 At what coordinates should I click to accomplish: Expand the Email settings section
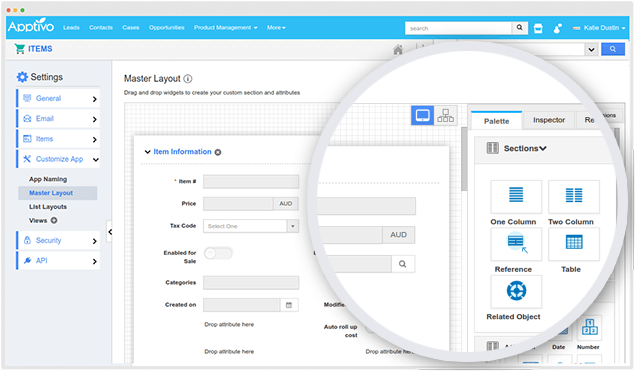(58, 119)
